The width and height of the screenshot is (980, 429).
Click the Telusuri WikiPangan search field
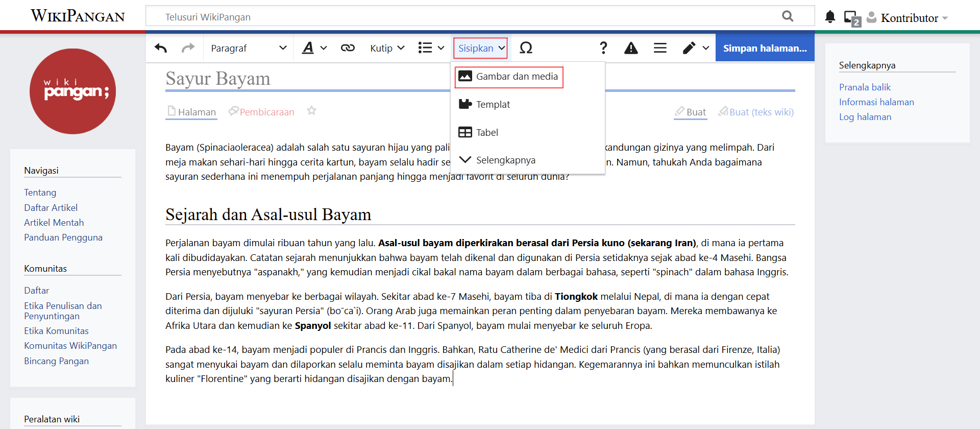click(x=470, y=17)
